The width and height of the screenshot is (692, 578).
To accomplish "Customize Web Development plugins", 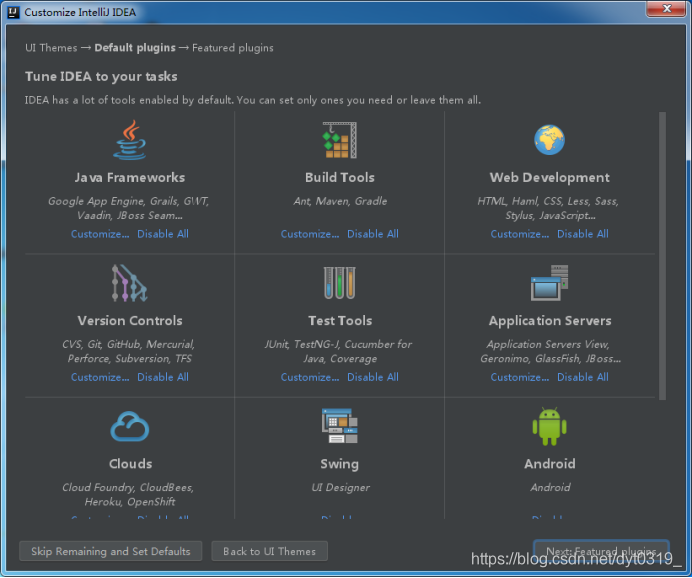I will coord(520,234).
